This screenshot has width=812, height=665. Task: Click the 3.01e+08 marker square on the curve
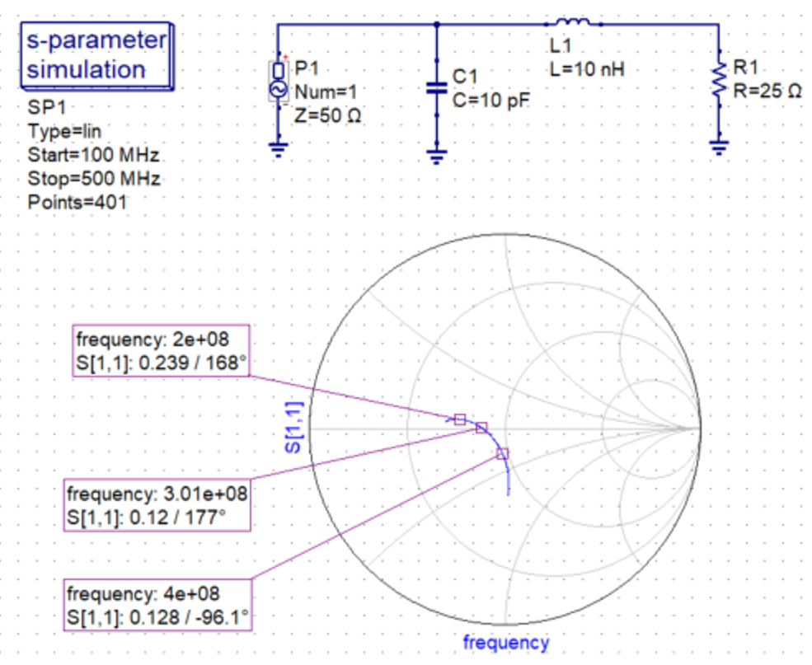click(481, 428)
